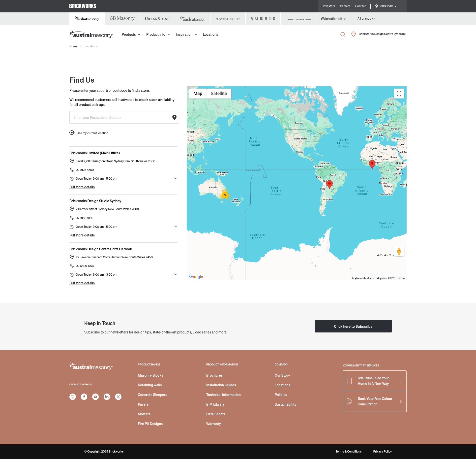Viewport: 476px width, 459px height.
Task: Click the crosshair current location icon
Action: click(72, 133)
